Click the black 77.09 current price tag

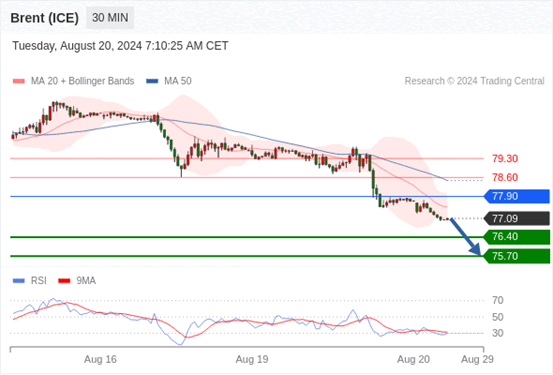(517, 219)
